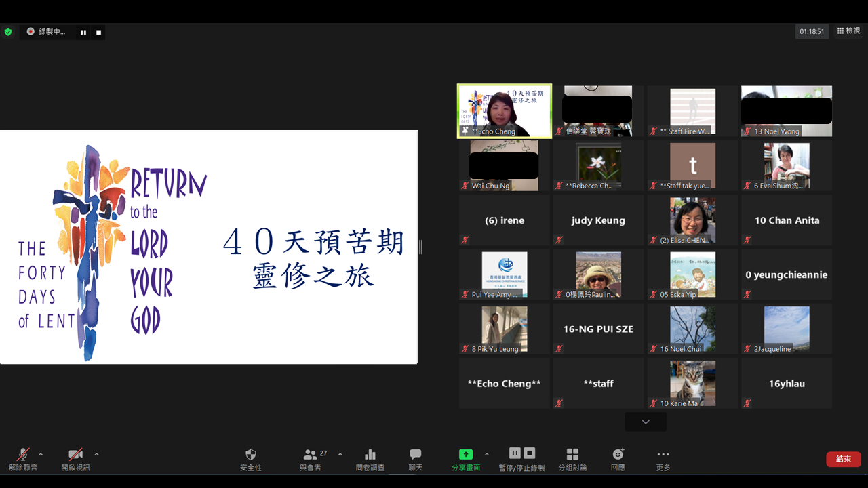Open the 檢視 view menu

[x=847, y=31]
